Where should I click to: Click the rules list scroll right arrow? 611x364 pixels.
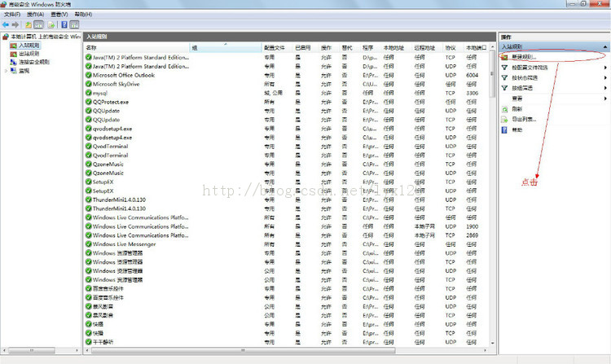click(486, 350)
